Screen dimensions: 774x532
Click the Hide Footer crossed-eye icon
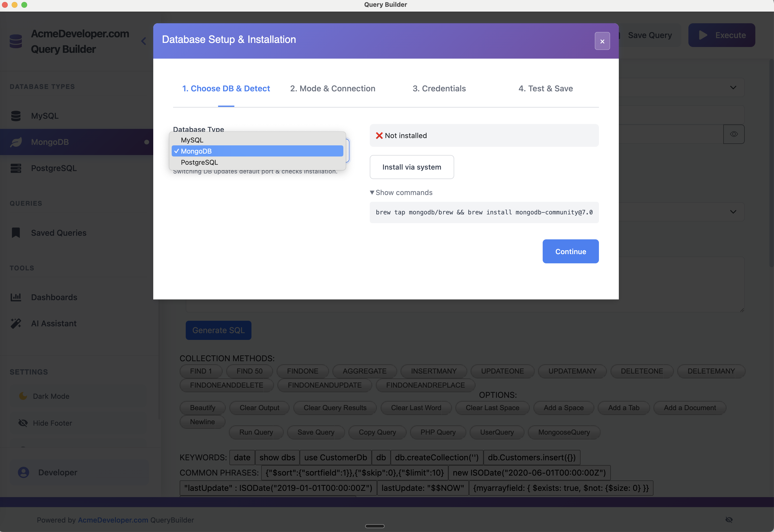pyautogui.click(x=23, y=423)
